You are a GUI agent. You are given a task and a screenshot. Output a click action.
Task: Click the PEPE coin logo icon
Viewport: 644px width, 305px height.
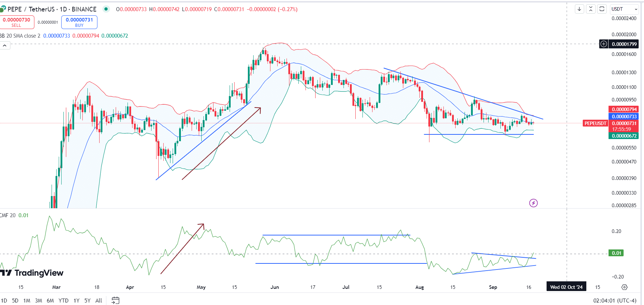pos(3,9)
